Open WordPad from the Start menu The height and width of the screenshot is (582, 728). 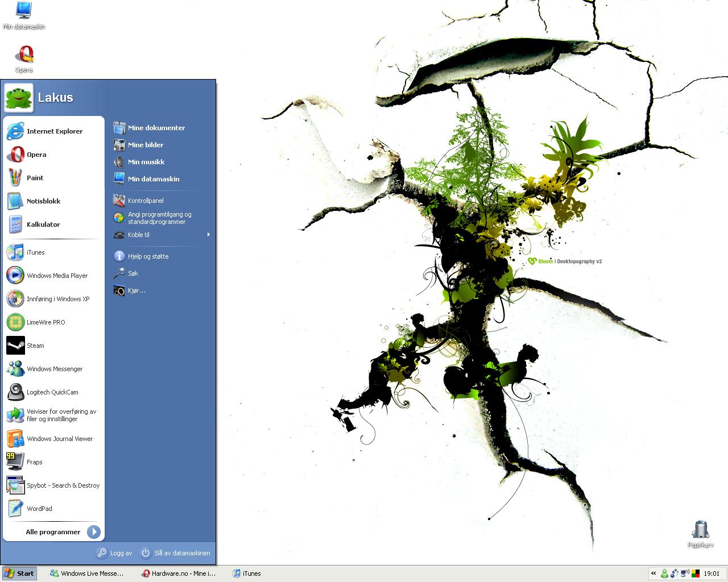coord(53,509)
